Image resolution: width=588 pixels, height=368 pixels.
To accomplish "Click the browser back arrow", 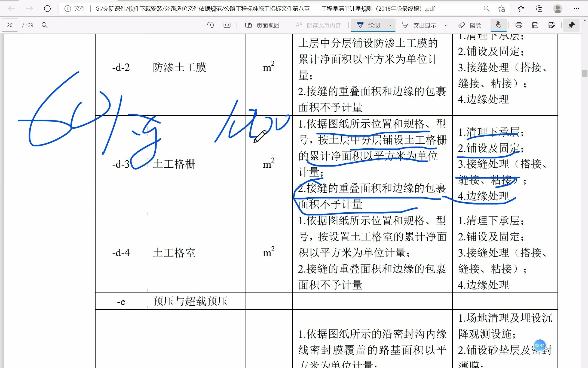I will [11, 9].
